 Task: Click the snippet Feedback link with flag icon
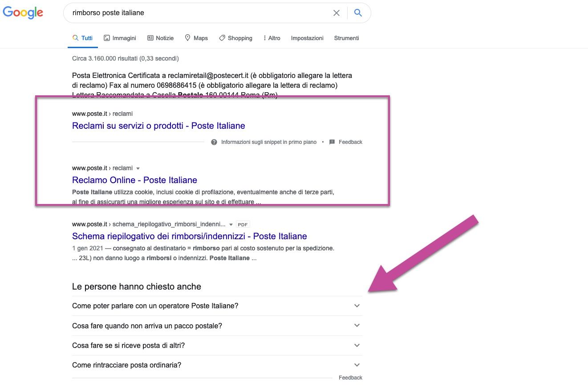click(x=346, y=142)
